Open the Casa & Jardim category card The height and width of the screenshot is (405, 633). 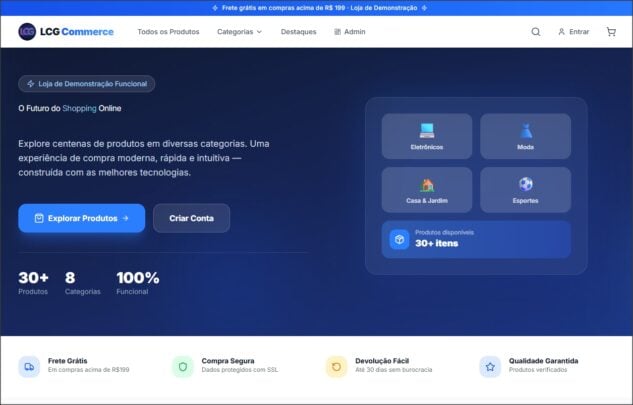pos(426,190)
